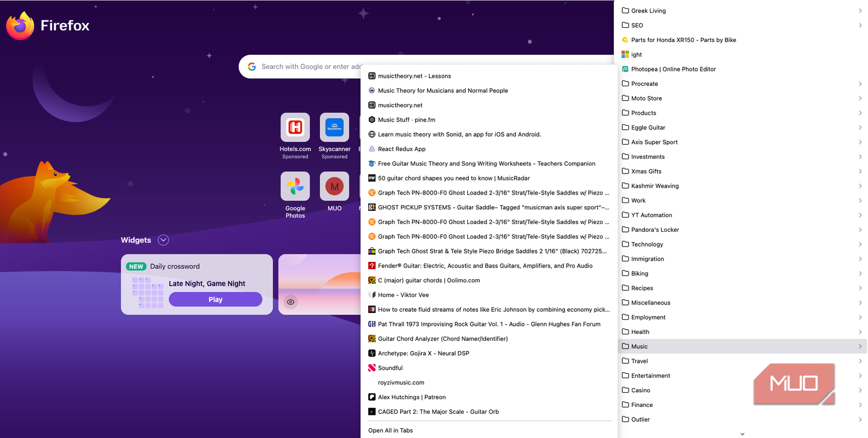This screenshot has width=868, height=438.
Task: Open Guitar Chord Analyzer bookmark
Action: tap(489, 339)
